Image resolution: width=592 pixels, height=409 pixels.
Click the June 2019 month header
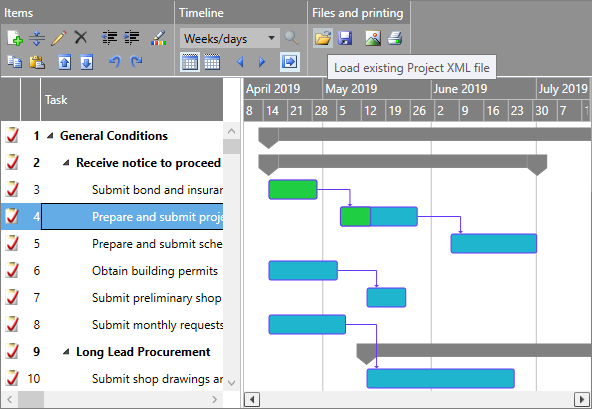[484, 89]
